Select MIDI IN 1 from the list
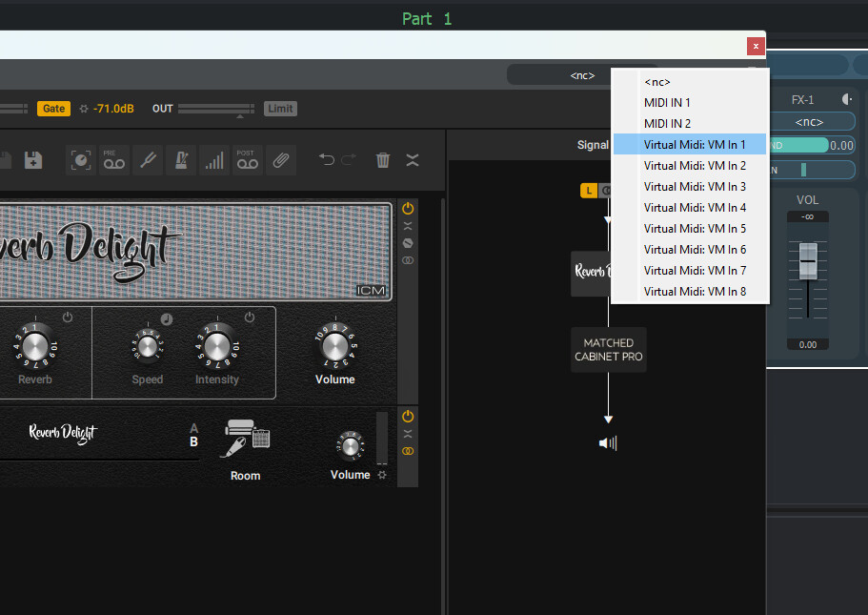This screenshot has width=868, height=615. 690,103
